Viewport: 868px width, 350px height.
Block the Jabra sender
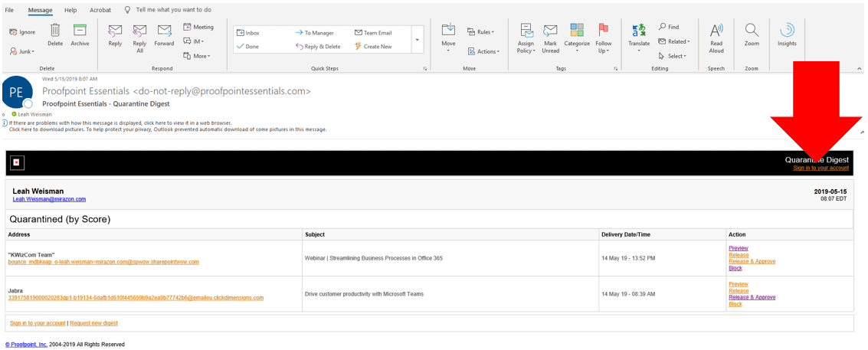coord(735,304)
